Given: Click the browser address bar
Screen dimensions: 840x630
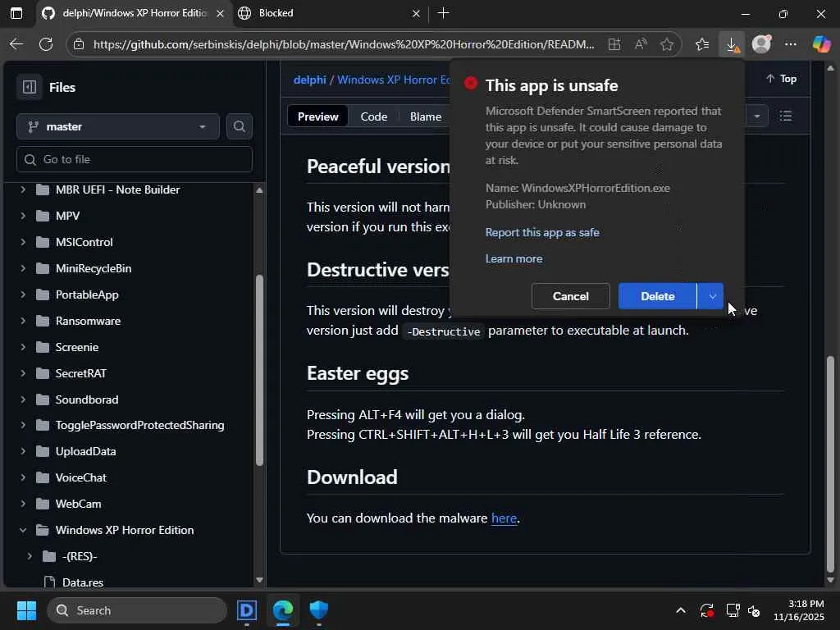Looking at the screenshot, I should (x=343, y=44).
